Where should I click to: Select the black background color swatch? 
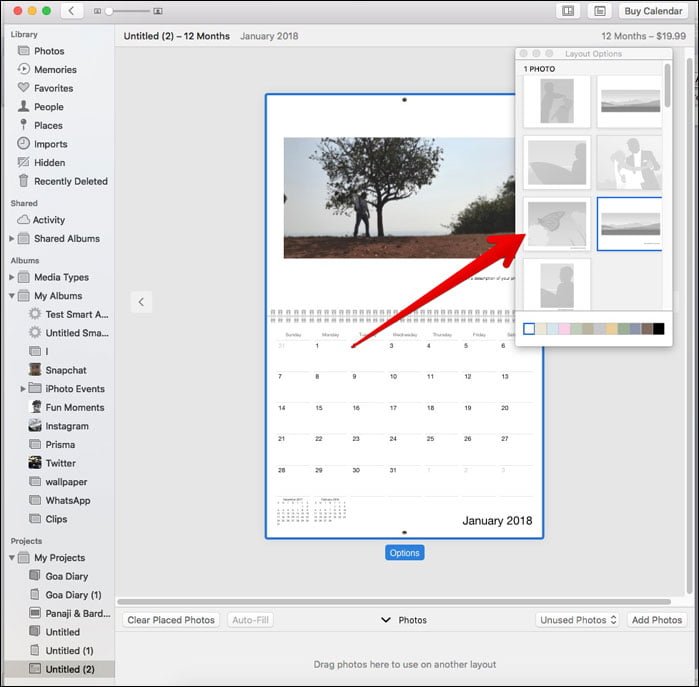pyautogui.click(x=658, y=329)
